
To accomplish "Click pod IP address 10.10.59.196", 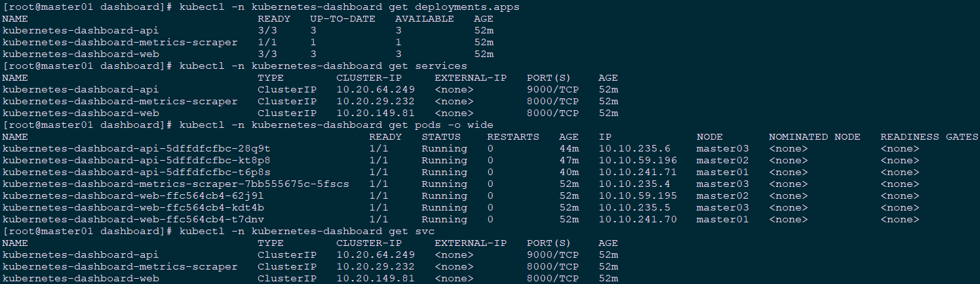I will point(638,161).
